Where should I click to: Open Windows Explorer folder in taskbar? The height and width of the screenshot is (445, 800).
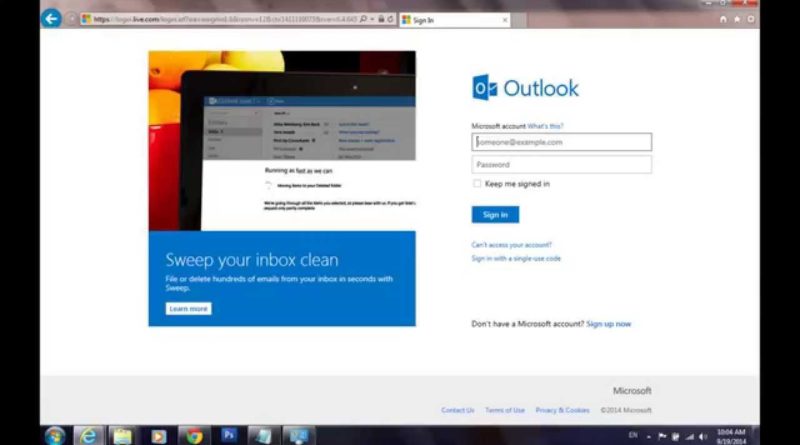pyautogui.click(x=123, y=435)
